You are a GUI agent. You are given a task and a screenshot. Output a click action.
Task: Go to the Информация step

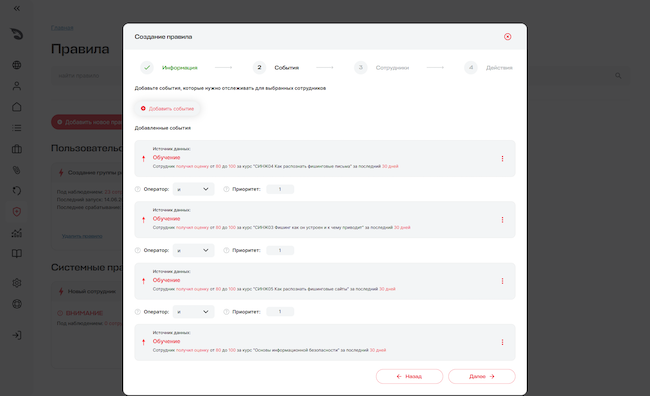click(170, 68)
